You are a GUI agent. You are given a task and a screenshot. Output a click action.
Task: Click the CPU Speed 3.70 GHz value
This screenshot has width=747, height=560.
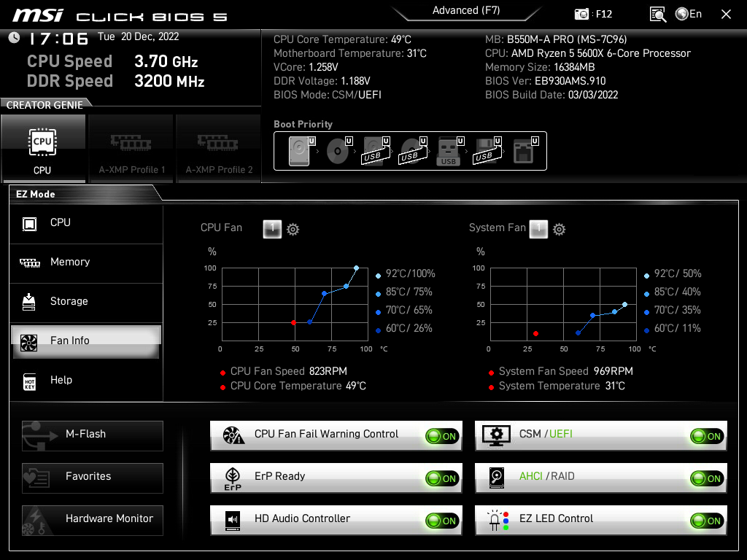(166, 61)
